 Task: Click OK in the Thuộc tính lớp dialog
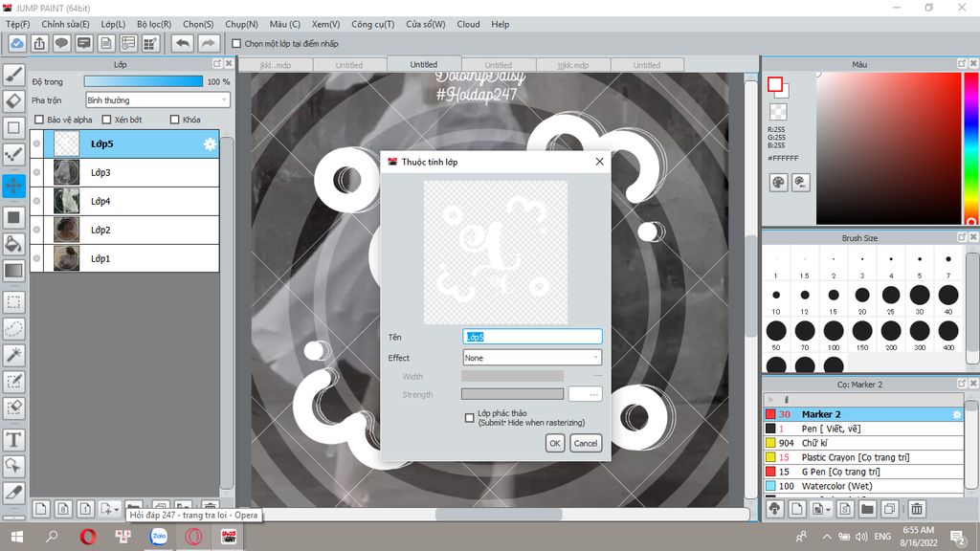point(554,443)
